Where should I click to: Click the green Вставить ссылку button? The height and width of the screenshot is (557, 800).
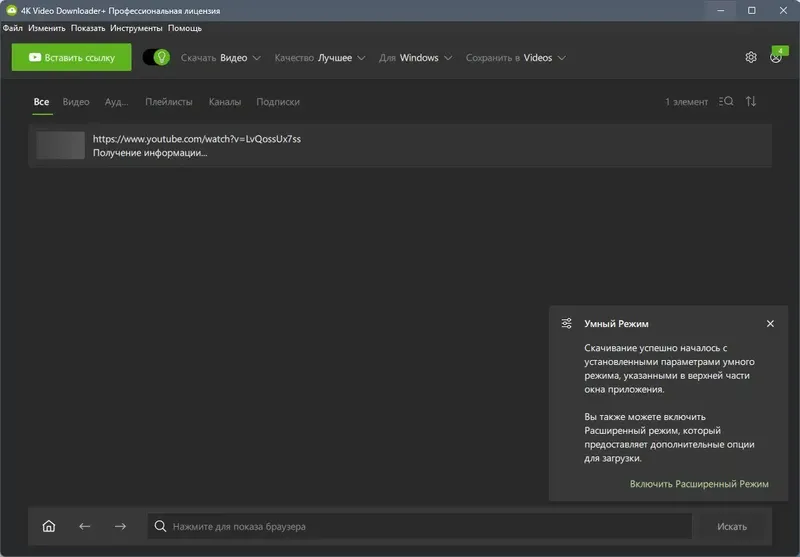[x=71, y=57]
